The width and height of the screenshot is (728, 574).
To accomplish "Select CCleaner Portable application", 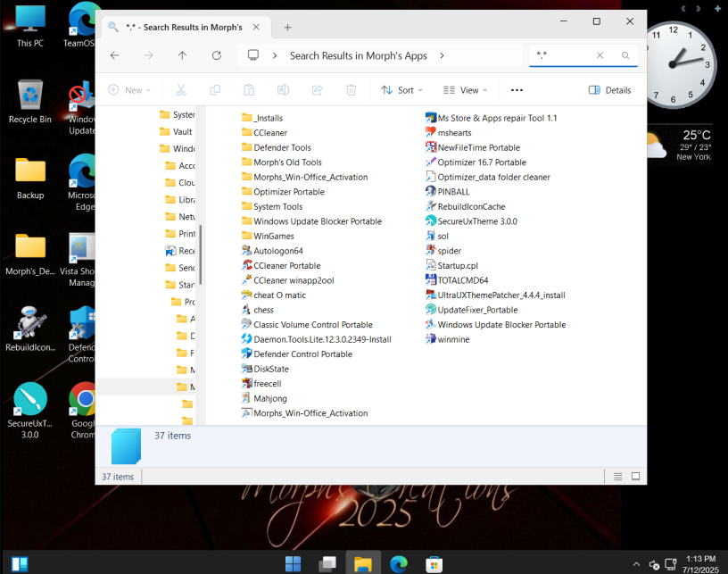I will tap(281, 266).
